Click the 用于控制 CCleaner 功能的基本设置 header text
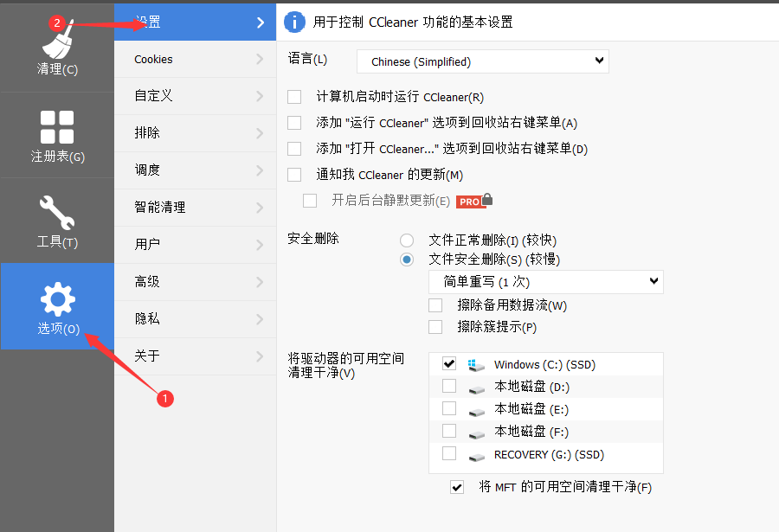779x532 pixels. coord(413,22)
